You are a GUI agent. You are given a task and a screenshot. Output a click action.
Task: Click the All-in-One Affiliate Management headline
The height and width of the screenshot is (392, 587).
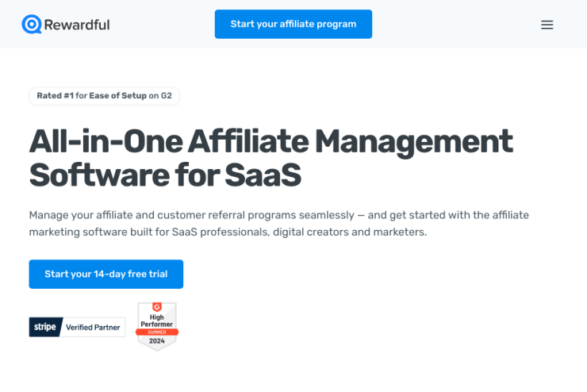(270, 158)
